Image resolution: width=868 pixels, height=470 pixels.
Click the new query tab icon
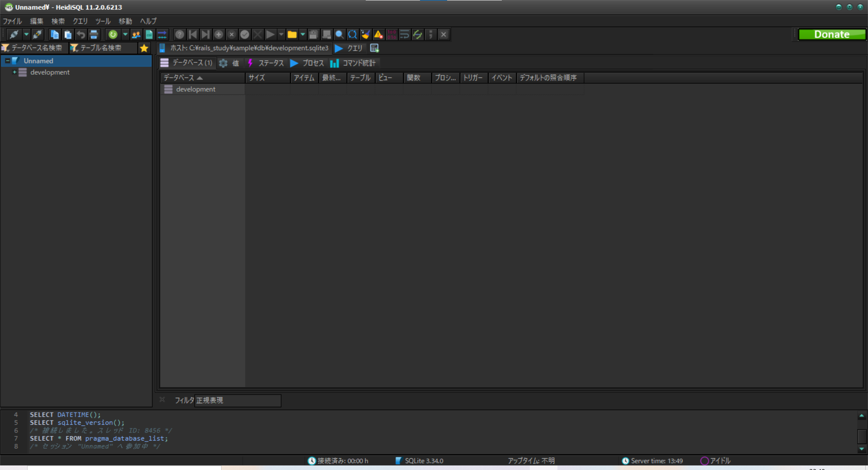[374, 48]
